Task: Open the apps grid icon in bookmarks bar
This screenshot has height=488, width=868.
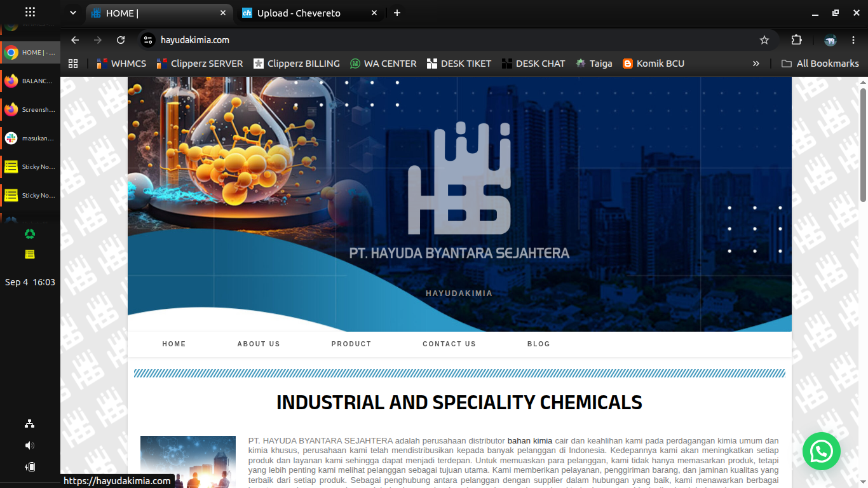Action: [x=73, y=64]
